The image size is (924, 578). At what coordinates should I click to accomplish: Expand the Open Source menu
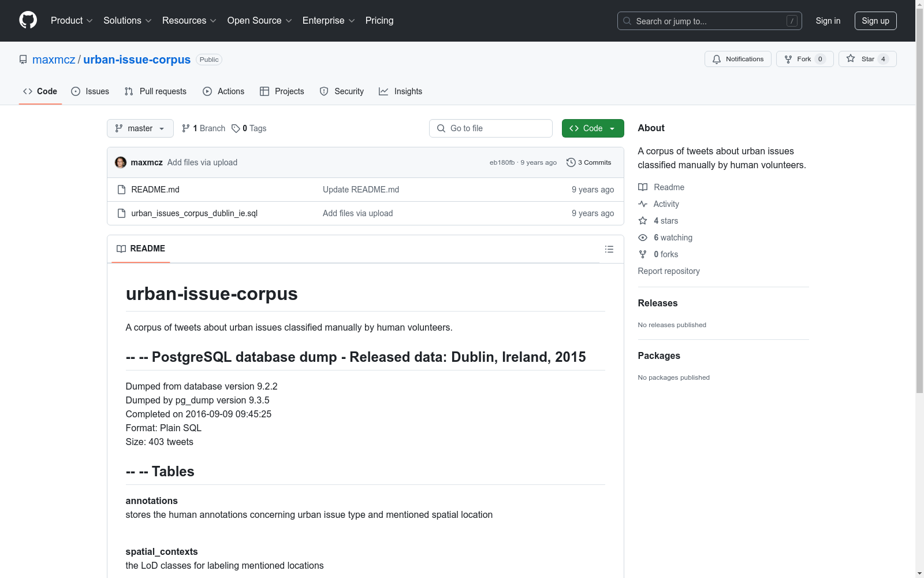click(x=260, y=21)
